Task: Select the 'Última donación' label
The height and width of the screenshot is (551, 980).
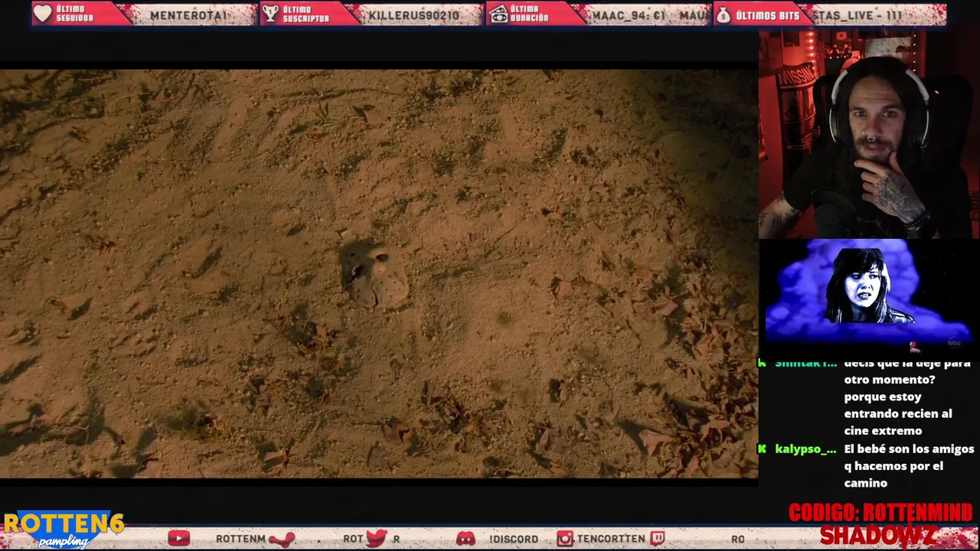Action: point(530,14)
